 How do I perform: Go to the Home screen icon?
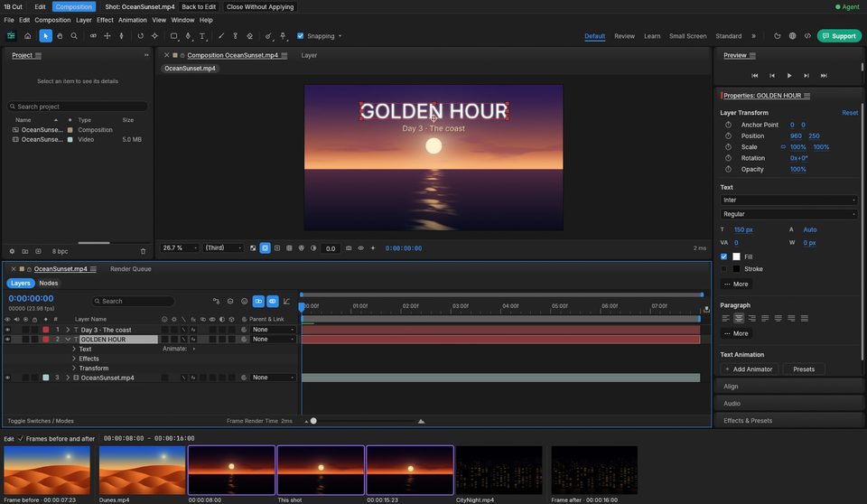click(28, 36)
